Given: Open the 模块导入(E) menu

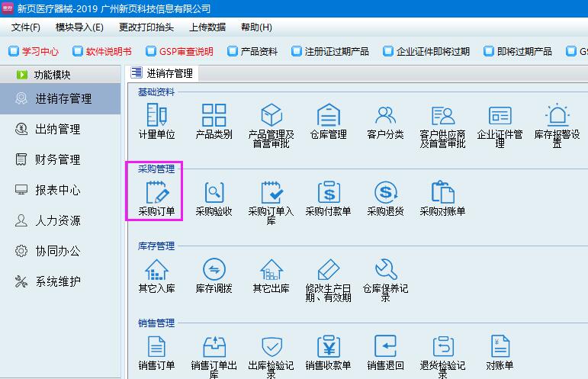Looking at the screenshot, I should click(79, 27).
